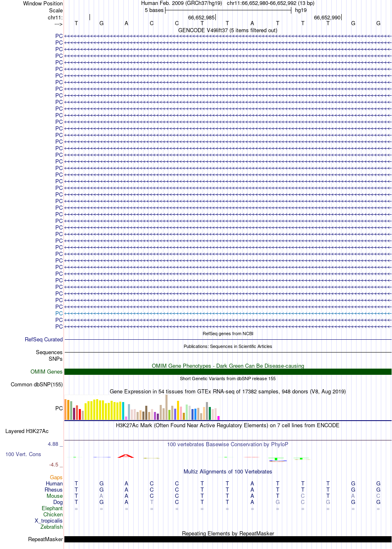This screenshot has width=392, height=549.
Task: Click position text "chr11:66,652,980-66,652,992 (13 bp)"
Action: [271, 3]
